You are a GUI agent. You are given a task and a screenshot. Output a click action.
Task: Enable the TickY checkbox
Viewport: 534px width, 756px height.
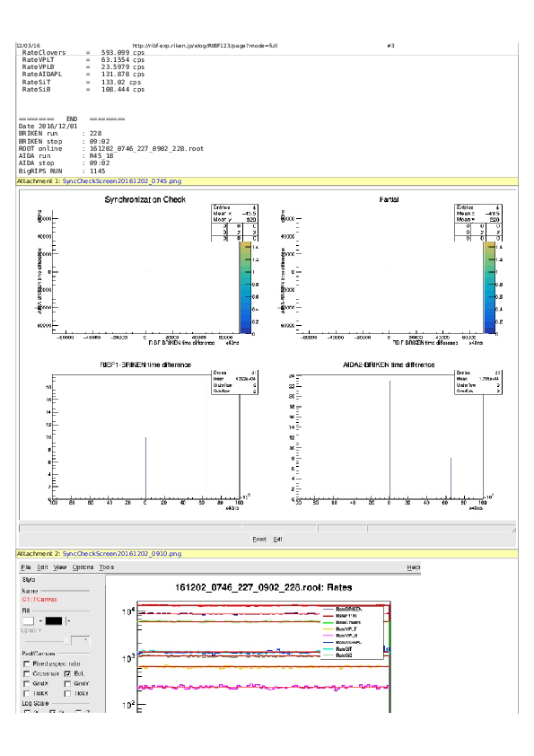pos(67,694)
